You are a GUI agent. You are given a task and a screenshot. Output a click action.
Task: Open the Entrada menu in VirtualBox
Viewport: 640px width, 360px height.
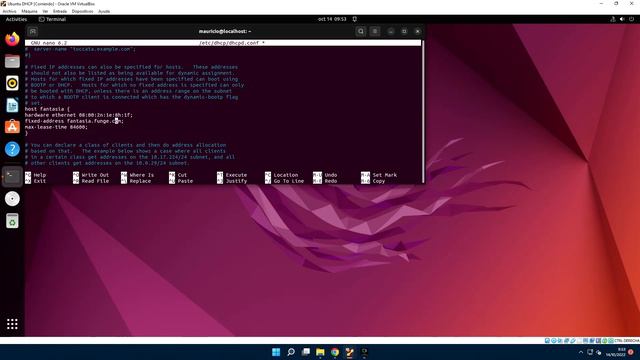[x=60, y=11]
